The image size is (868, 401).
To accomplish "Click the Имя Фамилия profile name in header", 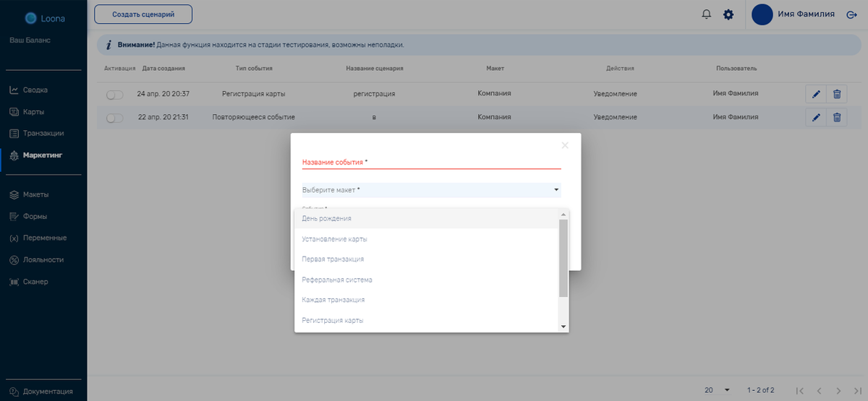I will coord(806,14).
